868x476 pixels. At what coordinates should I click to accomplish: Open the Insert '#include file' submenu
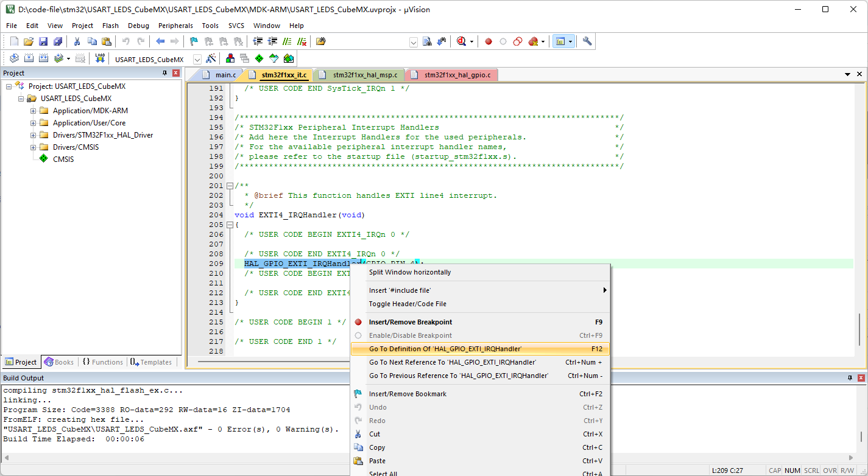pos(481,290)
